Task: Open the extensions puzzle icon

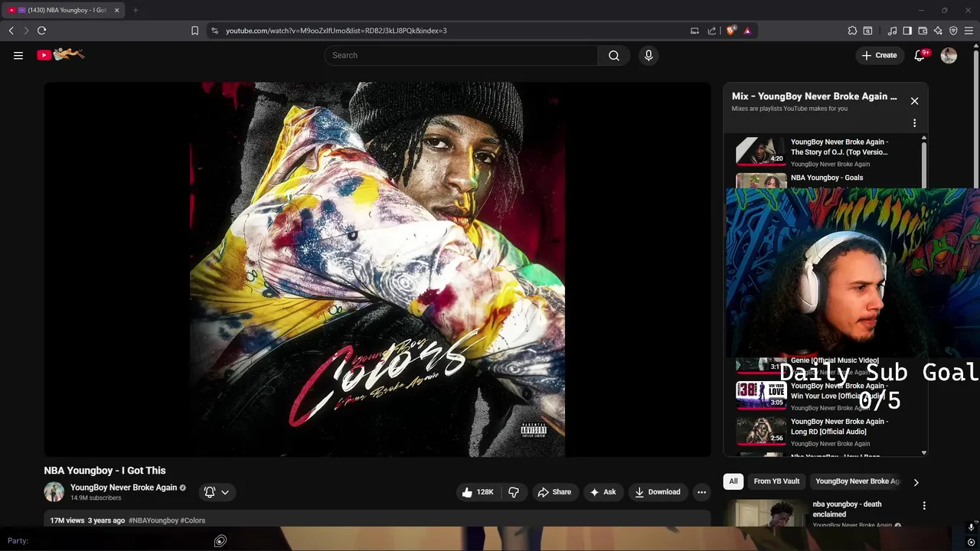Action: pos(852,31)
